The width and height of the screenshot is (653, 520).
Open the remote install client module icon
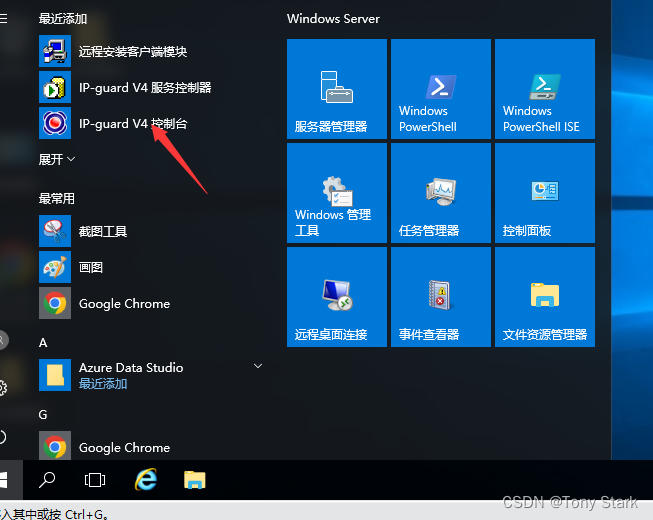click(x=55, y=51)
